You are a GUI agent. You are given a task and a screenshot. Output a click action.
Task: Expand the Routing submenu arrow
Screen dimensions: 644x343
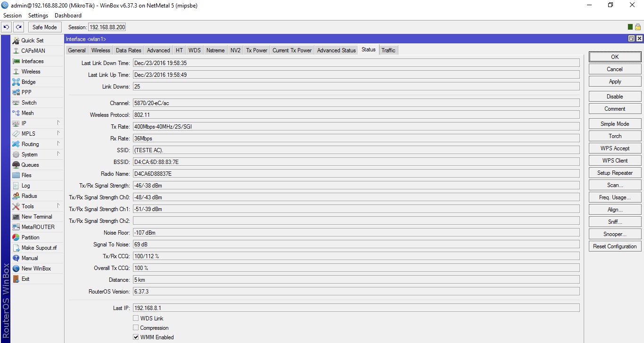coord(58,144)
